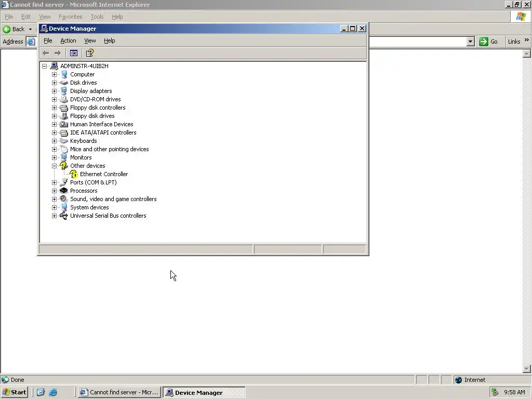Click the Links toolbar label in Internet Explorer
532x399 pixels.
514,42
